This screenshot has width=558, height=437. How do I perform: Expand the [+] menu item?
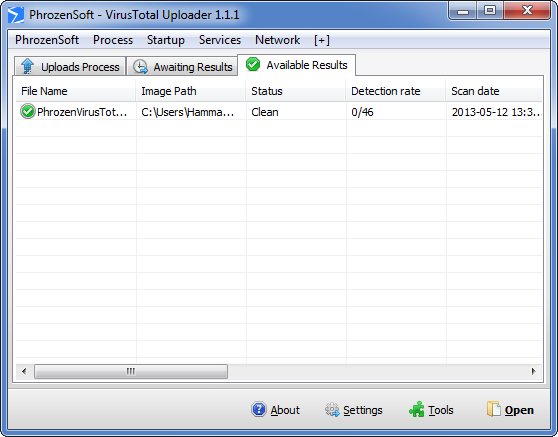[322, 40]
